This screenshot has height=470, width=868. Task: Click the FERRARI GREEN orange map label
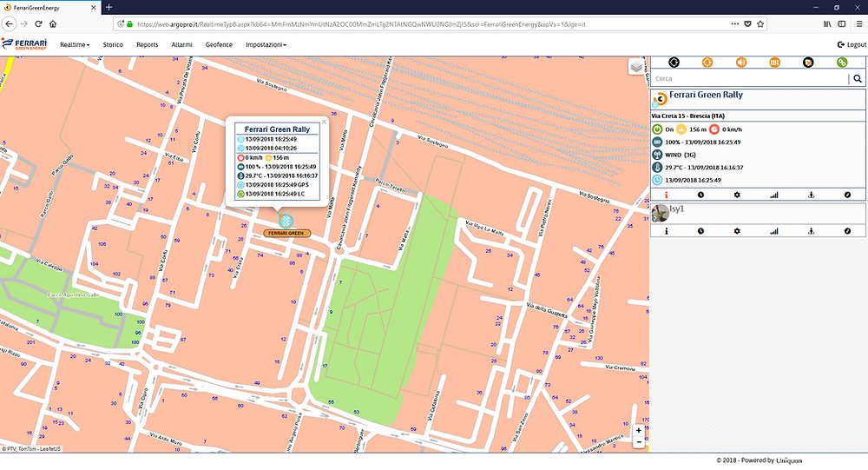click(x=286, y=234)
